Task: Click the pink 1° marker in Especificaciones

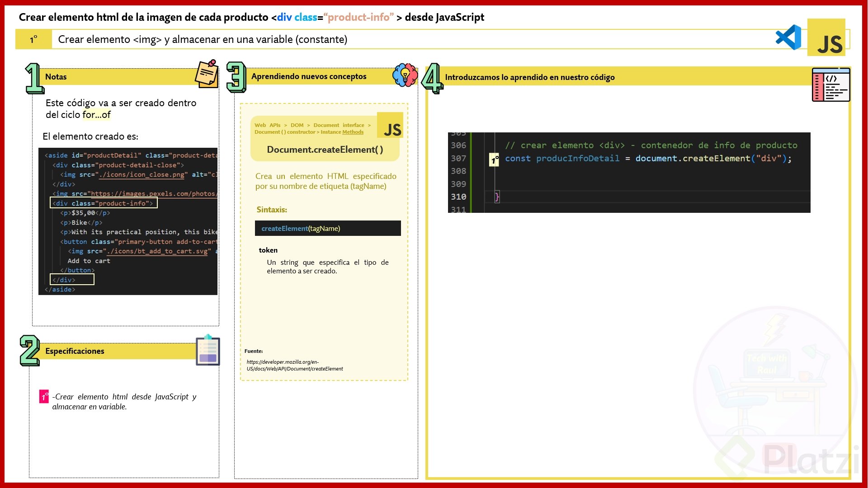Action: (x=44, y=397)
